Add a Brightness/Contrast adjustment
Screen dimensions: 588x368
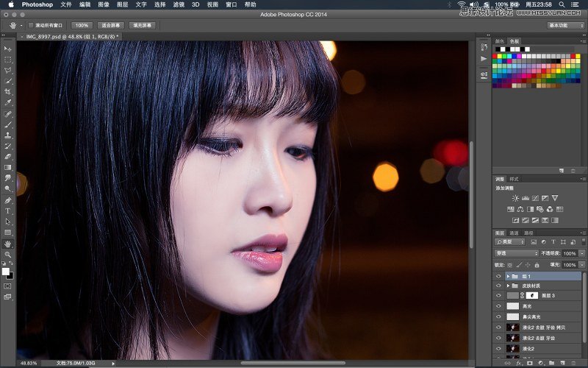pyautogui.click(x=516, y=198)
